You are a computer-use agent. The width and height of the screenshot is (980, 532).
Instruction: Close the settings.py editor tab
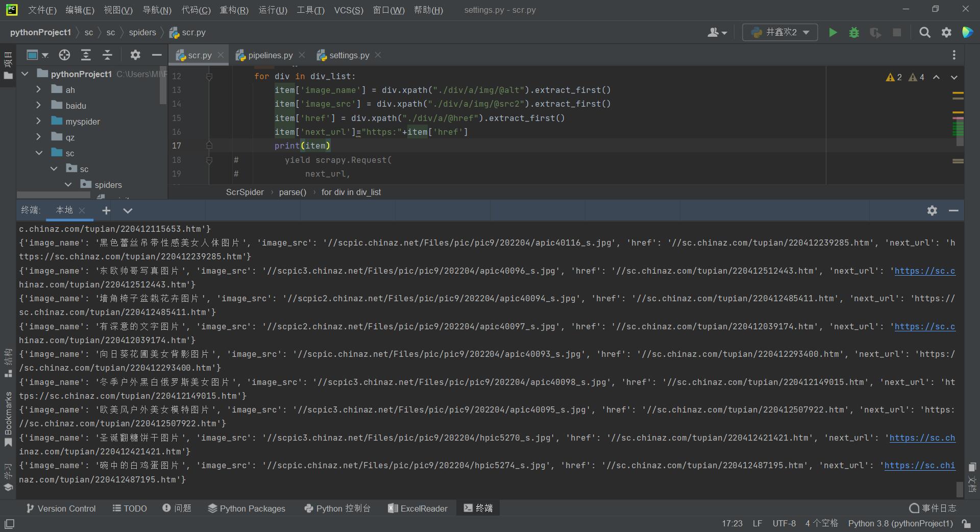click(x=378, y=55)
